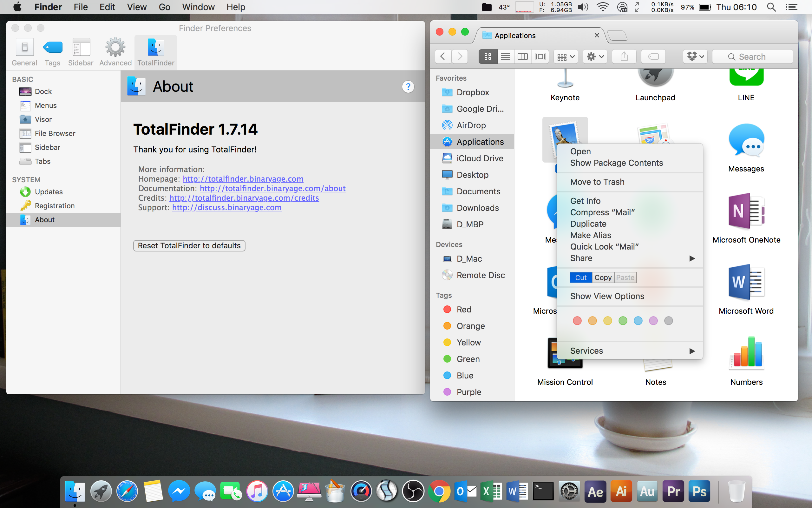Open Terminal from the Dock
Image resolution: width=812 pixels, height=508 pixels.
point(543,491)
